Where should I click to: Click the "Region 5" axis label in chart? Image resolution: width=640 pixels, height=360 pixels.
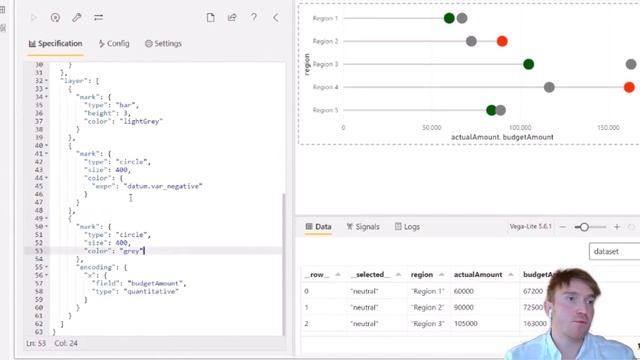click(325, 110)
